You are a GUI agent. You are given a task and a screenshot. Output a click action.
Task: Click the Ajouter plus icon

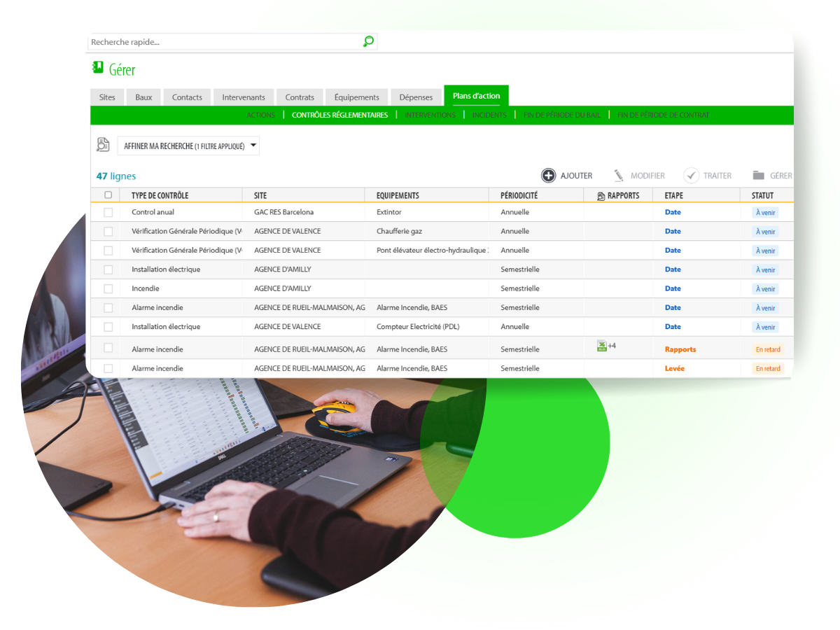(549, 176)
